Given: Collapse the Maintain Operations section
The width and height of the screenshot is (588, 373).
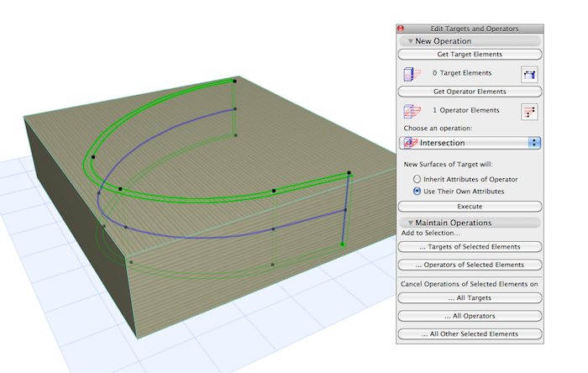Looking at the screenshot, I should pos(411,223).
